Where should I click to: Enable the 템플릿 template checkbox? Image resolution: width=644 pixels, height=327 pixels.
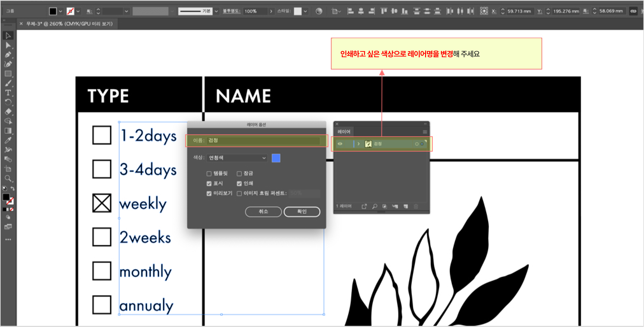209,174
